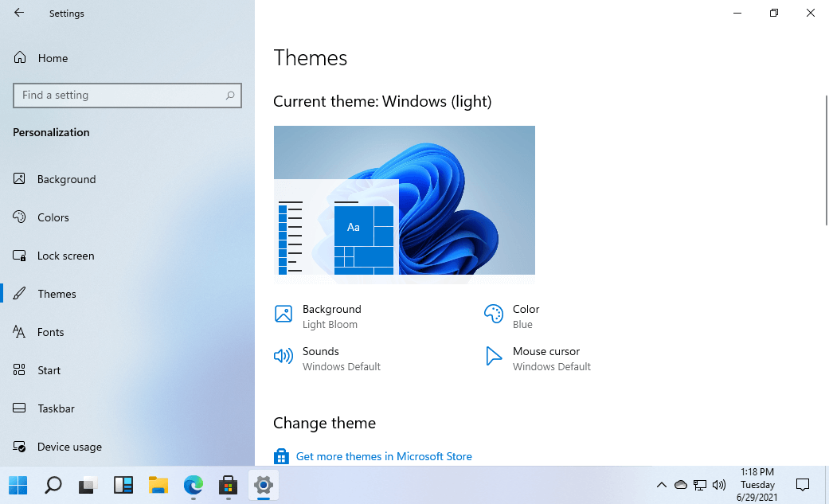Open the Colors personalization page
The image size is (829, 504).
coord(41,217)
